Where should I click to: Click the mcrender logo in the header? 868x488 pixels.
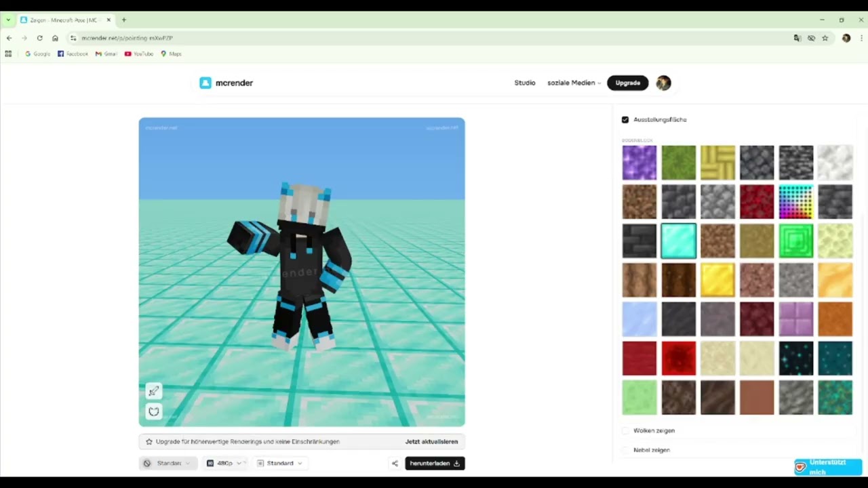pyautogui.click(x=226, y=83)
